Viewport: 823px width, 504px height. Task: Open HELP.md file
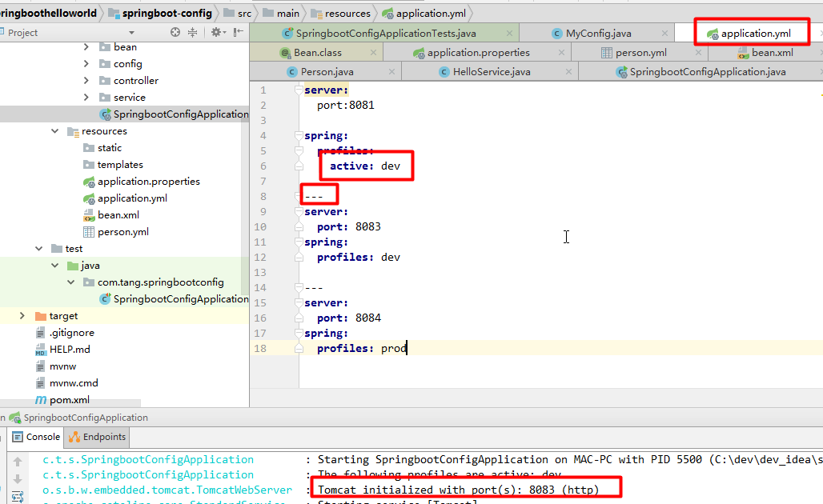62,350
